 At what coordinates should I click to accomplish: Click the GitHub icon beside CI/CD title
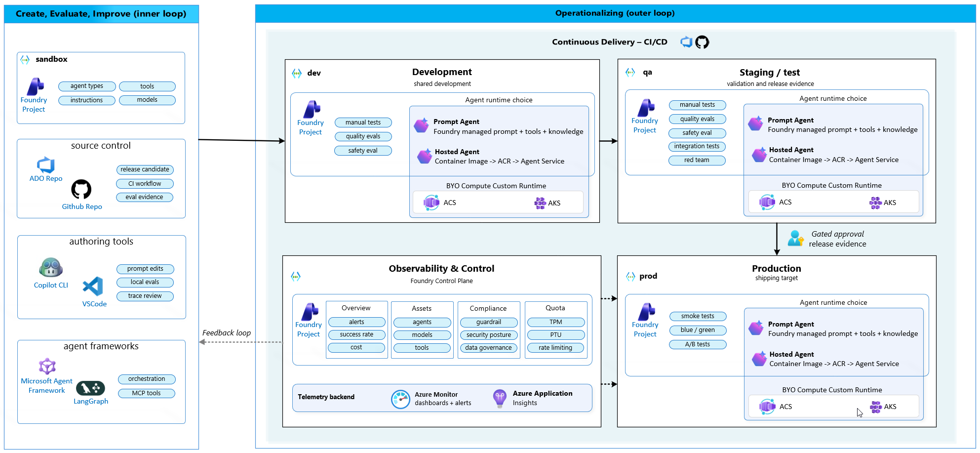point(702,42)
